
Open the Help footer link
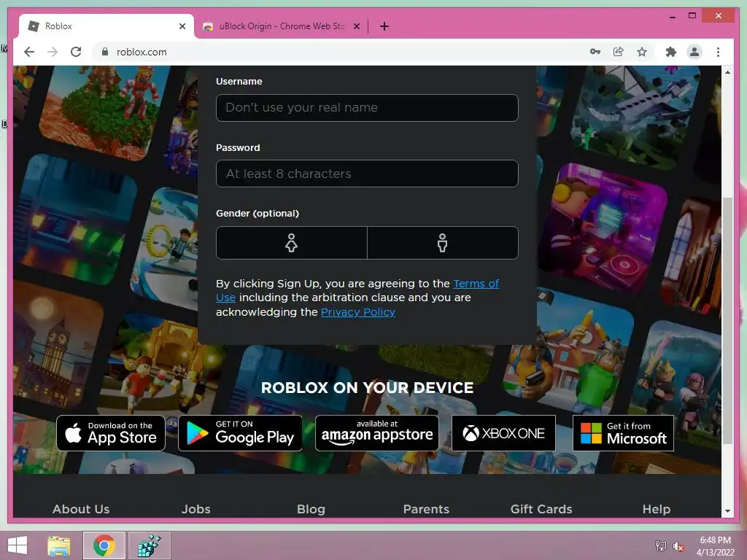[x=657, y=509]
